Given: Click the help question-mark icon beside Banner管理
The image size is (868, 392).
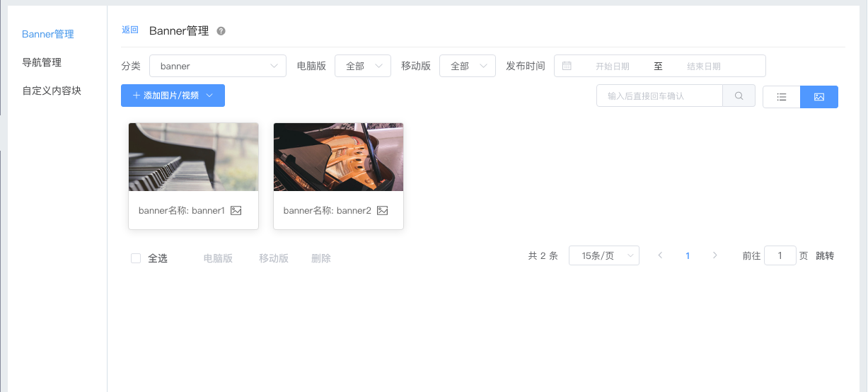Looking at the screenshot, I should coord(221,31).
